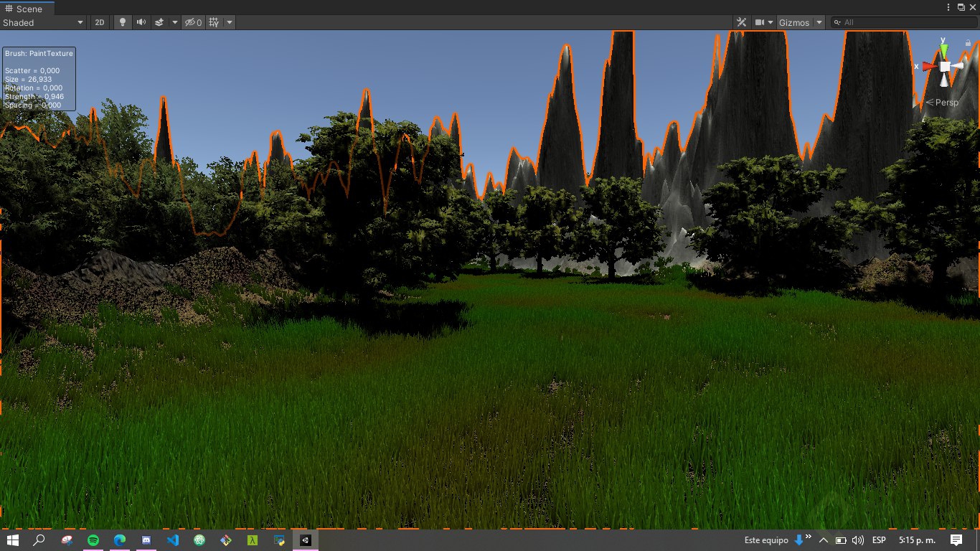The image size is (980, 551).
Task: Toggle scene effects like skybox and fog
Action: click(161, 22)
